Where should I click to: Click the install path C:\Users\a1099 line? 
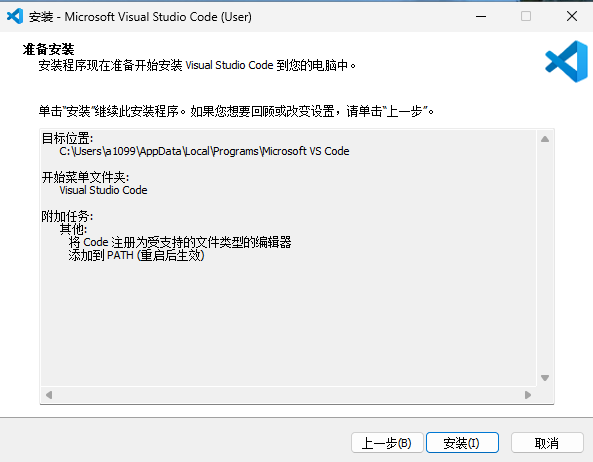click(204, 151)
